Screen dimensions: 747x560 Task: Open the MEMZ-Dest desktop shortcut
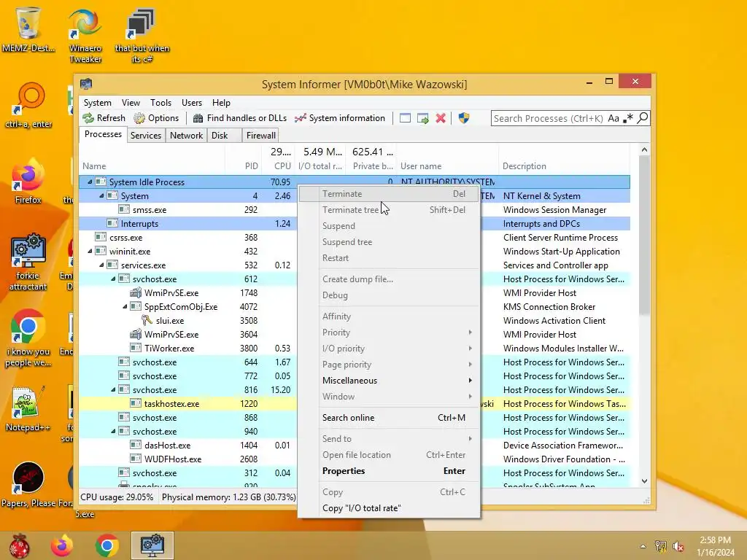click(x=28, y=29)
